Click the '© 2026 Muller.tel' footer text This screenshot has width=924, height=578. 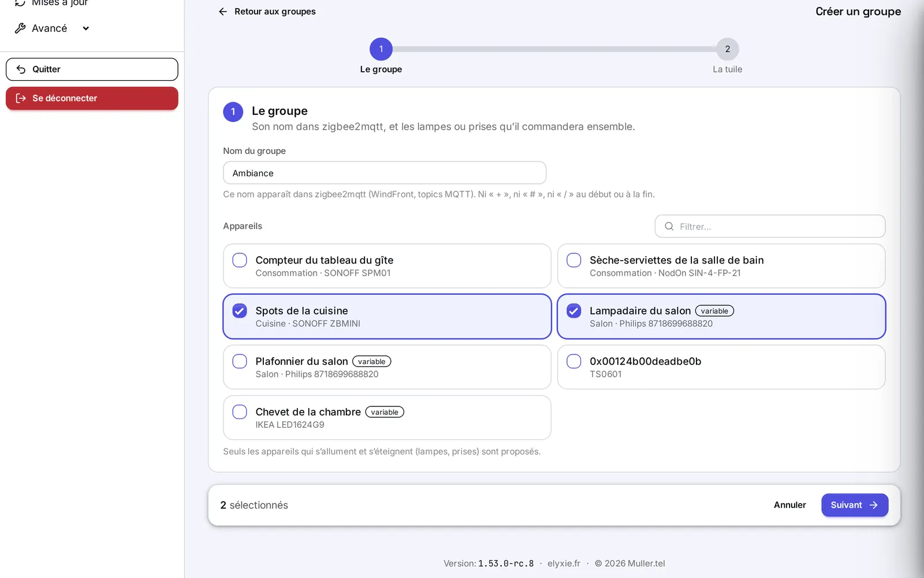coord(630,564)
